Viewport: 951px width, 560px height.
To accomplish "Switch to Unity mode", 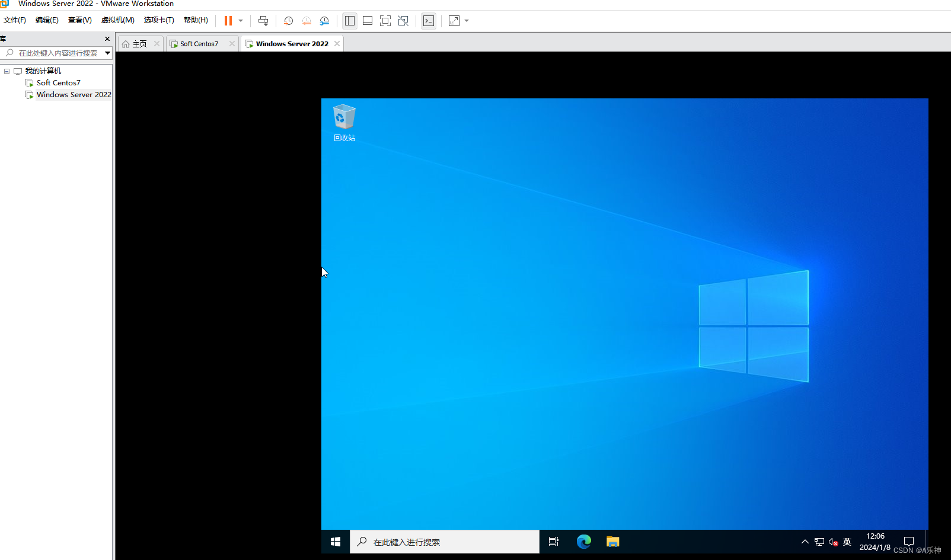I will [x=403, y=21].
